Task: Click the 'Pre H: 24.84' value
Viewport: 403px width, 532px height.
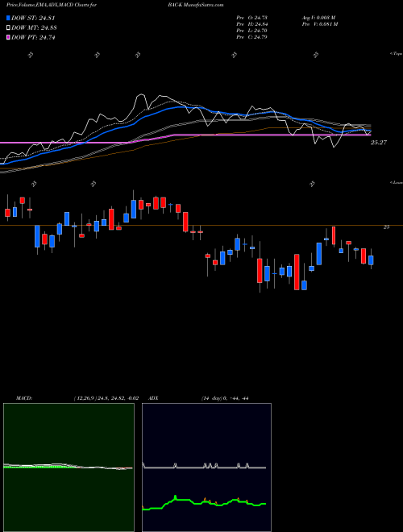Action: click(x=251, y=24)
